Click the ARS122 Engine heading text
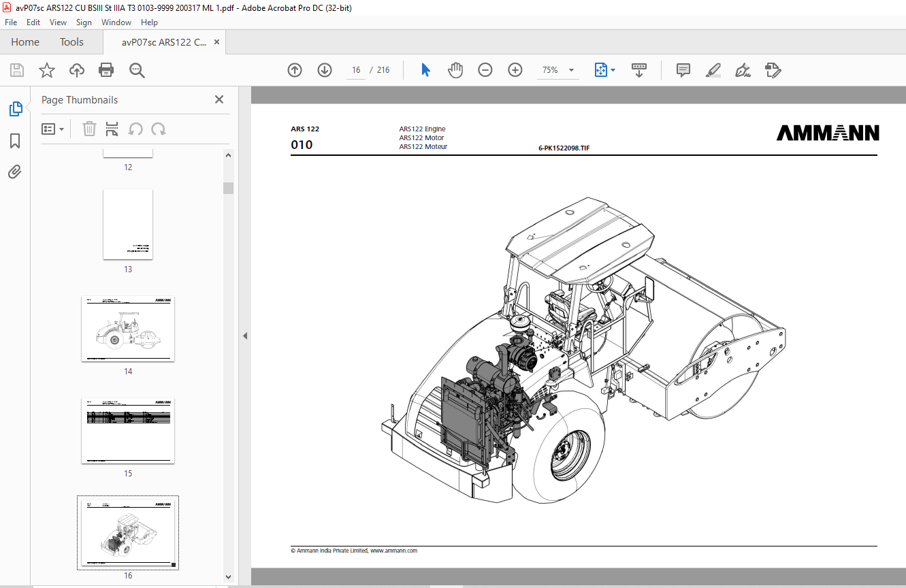Image resolution: width=906 pixels, height=588 pixels. (422, 129)
